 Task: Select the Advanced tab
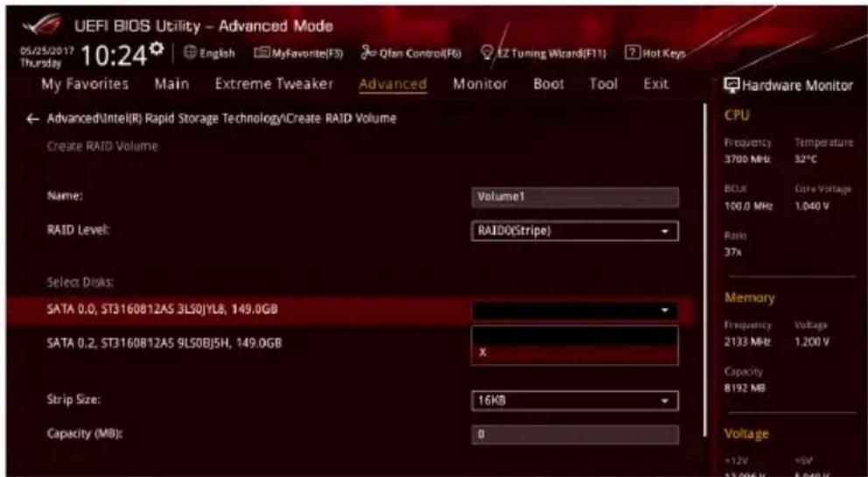393,84
